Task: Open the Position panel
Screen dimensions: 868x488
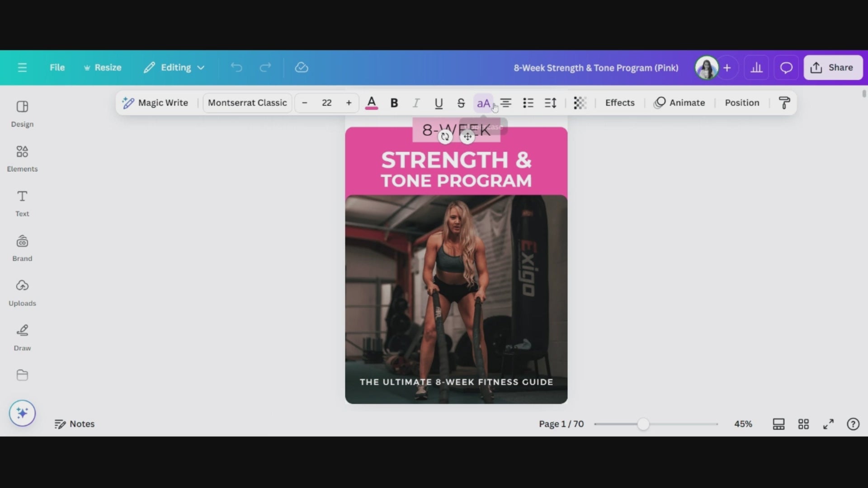Action: tap(742, 103)
